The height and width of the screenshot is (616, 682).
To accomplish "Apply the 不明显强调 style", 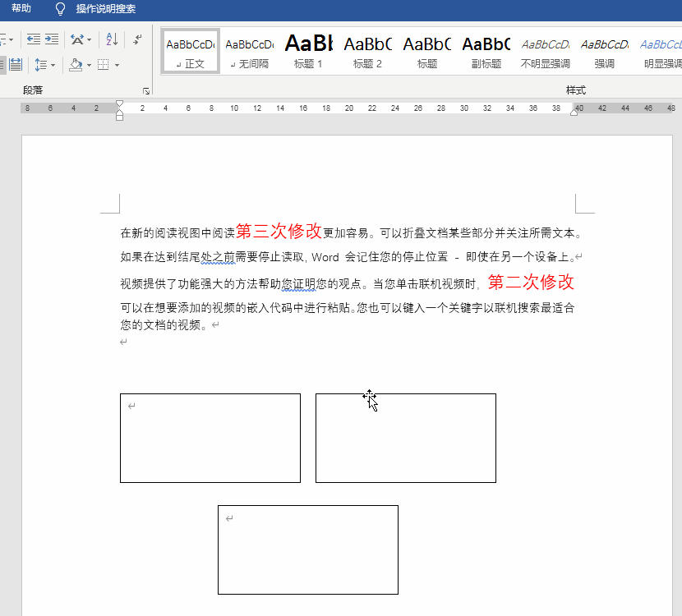I will click(x=546, y=51).
